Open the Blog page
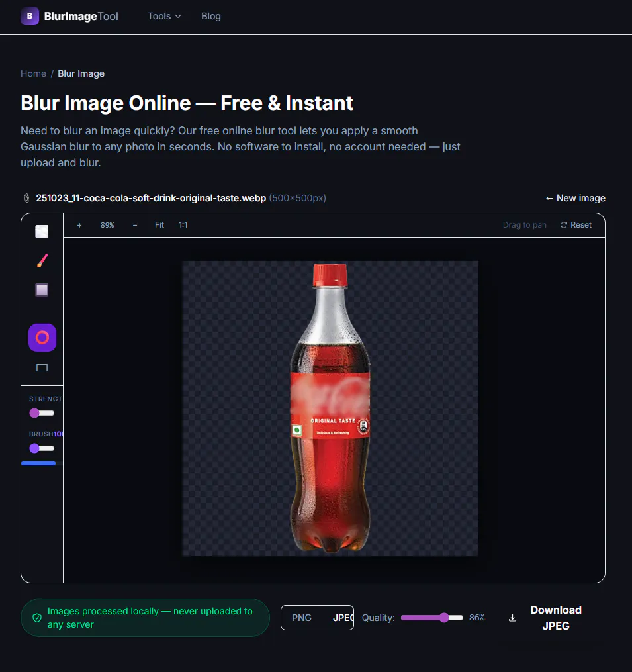 (211, 16)
